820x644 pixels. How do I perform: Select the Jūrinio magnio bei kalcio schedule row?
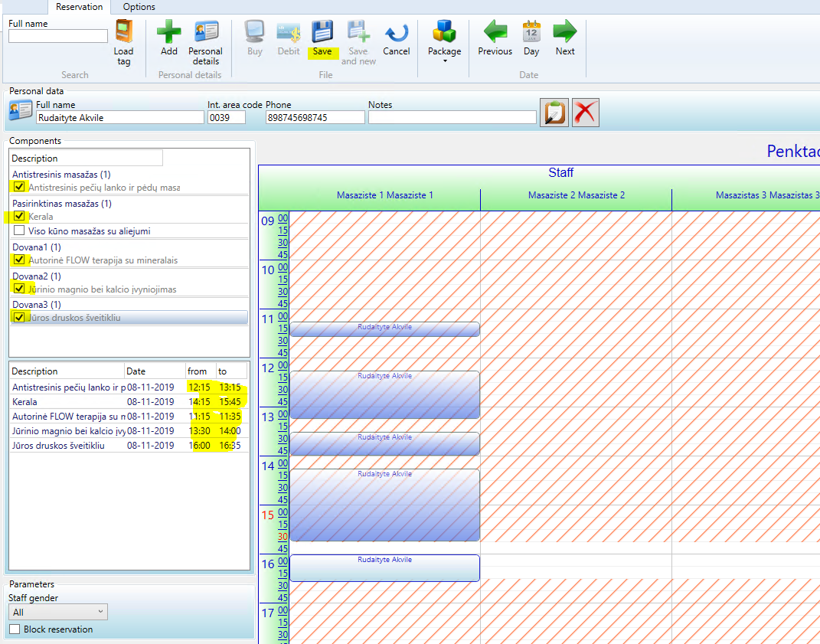click(x=129, y=431)
